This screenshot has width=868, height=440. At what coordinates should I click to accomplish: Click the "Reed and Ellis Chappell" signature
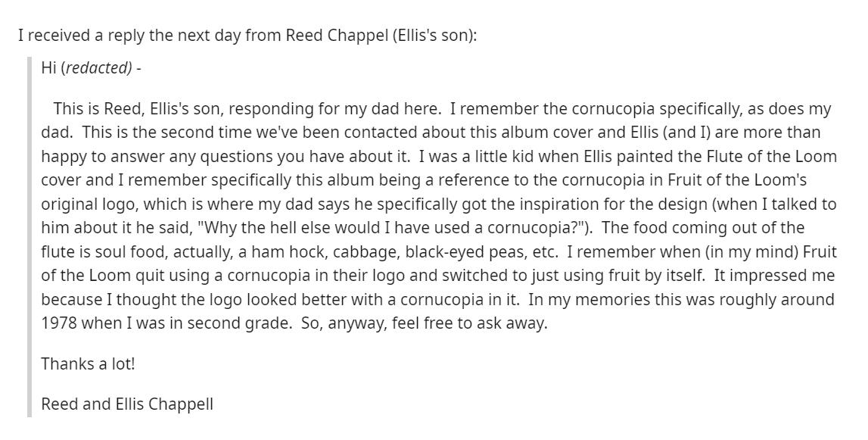[126, 404]
